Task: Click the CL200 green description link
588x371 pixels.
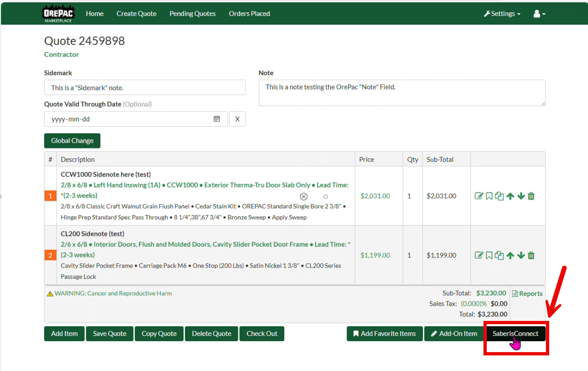Action: click(x=206, y=250)
